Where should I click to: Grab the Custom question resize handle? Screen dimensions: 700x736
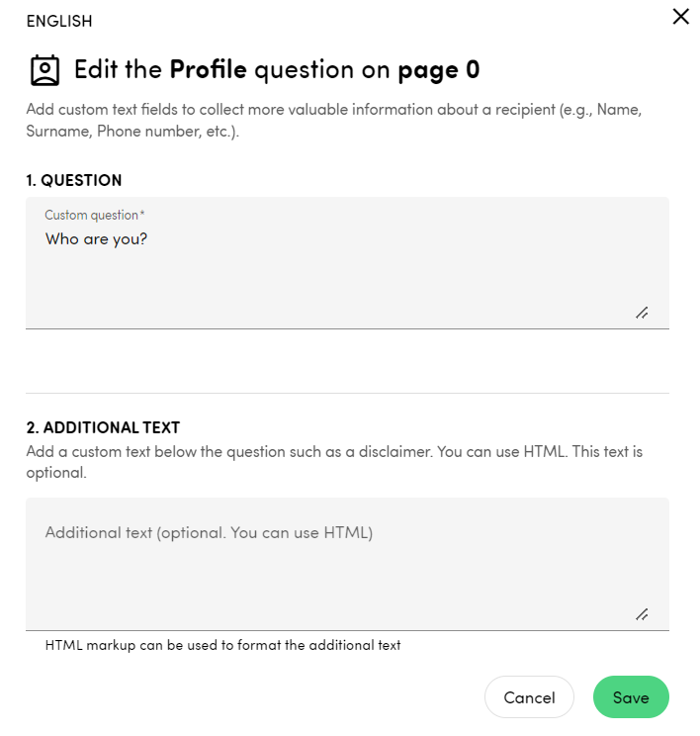[642, 313]
